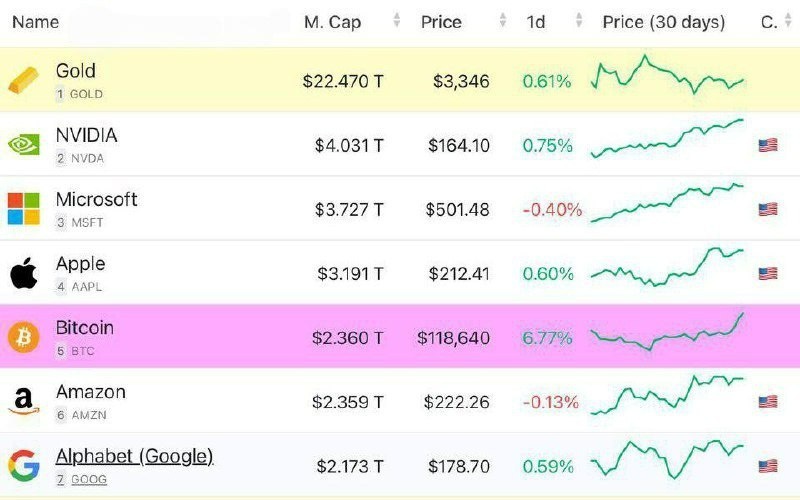Image resolution: width=800 pixels, height=500 pixels.
Task: Click the Amazon logo icon
Action: tap(24, 401)
